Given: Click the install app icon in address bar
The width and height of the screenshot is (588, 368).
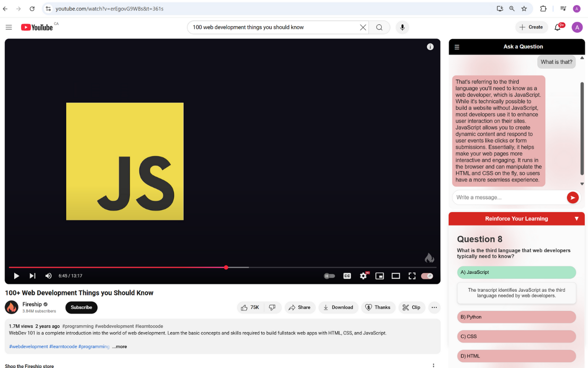Looking at the screenshot, I should (500, 9).
